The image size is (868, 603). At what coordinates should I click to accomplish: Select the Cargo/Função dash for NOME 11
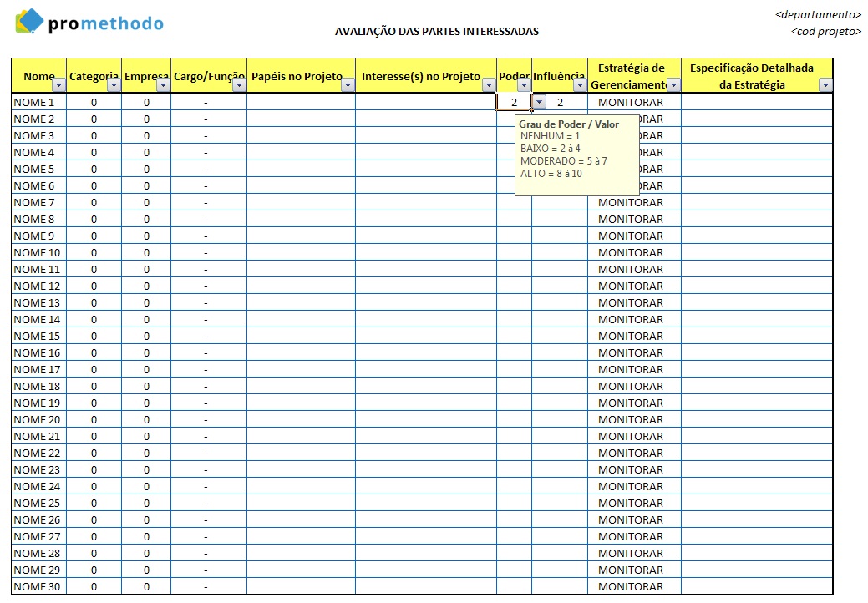[x=209, y=269]
